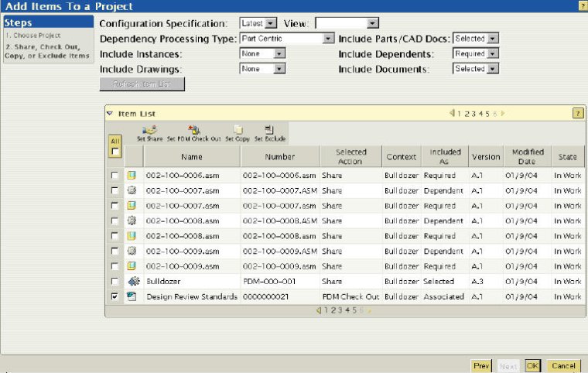This screenshot has width=588, height=373.
Task: Go to previous page arrow above item list
Action: [452, 113]
